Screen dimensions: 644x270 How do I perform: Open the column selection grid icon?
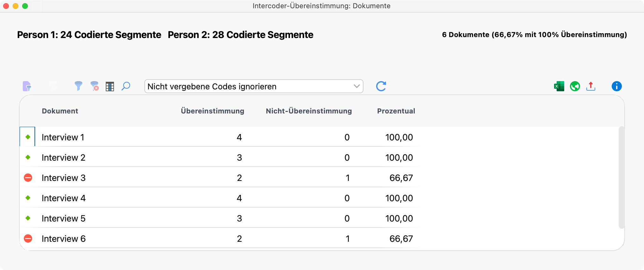pyautogui.click(x=110, y=87)
